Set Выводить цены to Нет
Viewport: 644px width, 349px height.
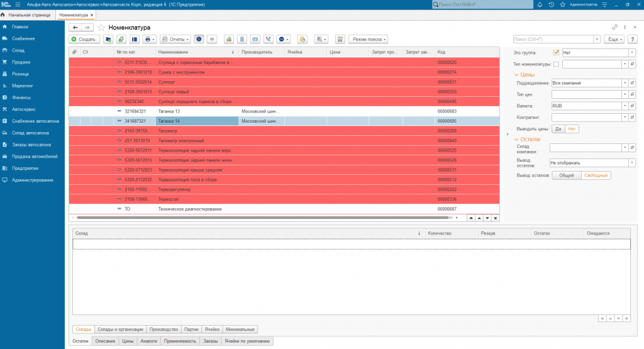tap(572, 129)
